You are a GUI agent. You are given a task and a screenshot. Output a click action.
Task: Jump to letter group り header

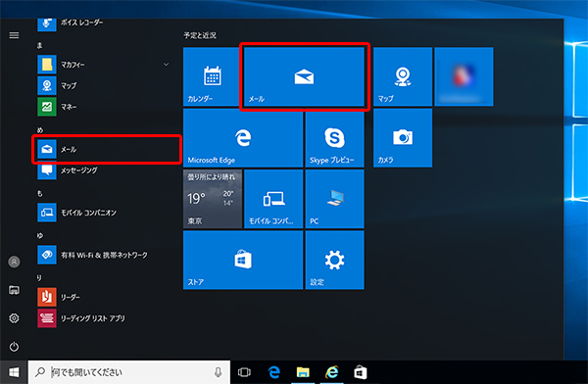pyautogui.click(x=39, y=278)
